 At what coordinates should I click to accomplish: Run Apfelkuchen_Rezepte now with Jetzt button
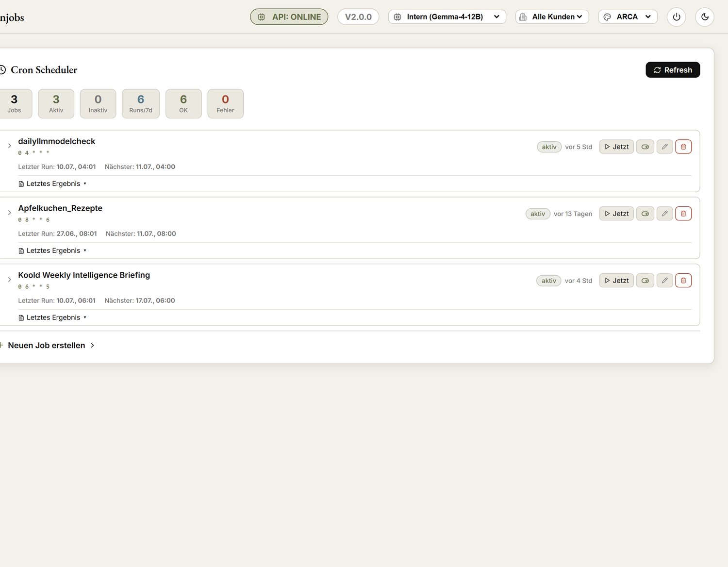click(x=616, y=214)
